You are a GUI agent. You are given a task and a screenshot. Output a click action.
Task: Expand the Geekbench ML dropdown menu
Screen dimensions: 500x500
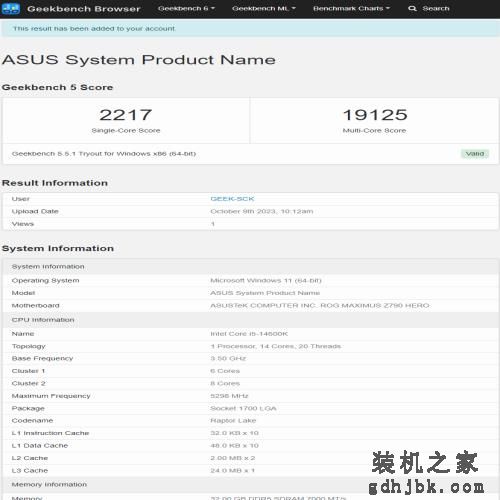click(264, 8)
